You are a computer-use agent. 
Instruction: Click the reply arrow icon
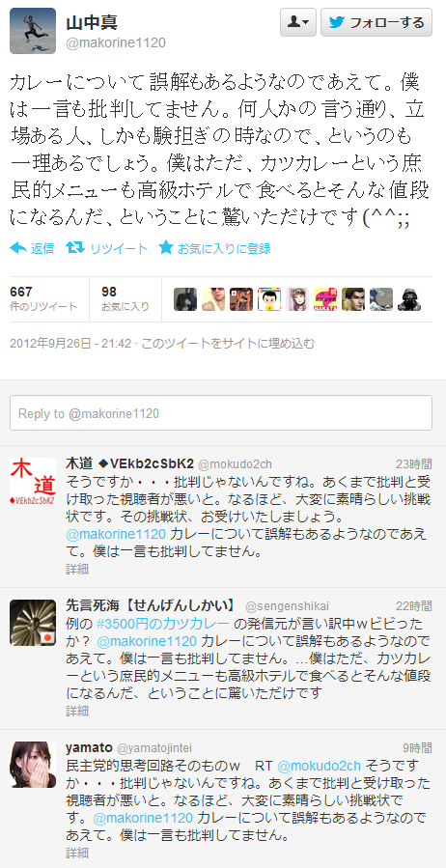pos(18,248)
